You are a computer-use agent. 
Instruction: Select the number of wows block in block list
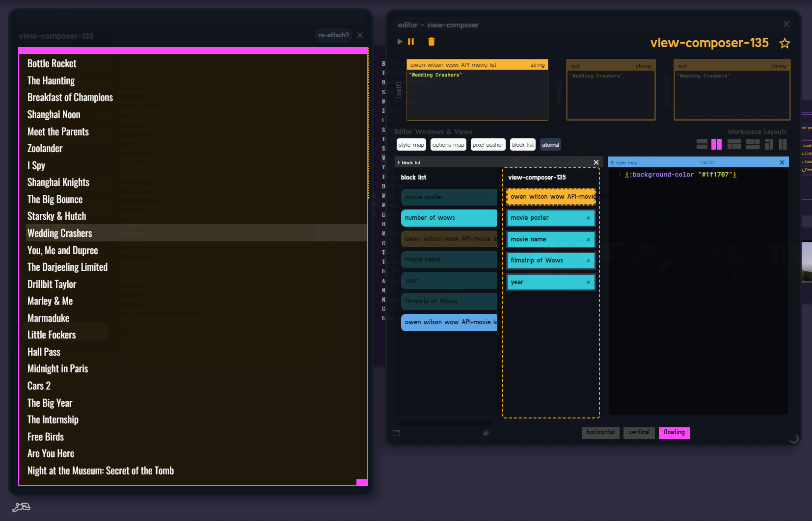449,218
